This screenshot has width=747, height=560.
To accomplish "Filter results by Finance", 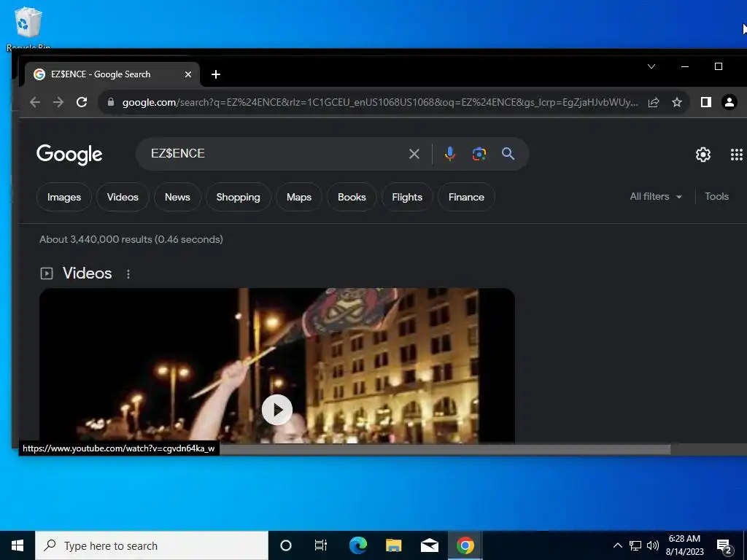I will [466, 197].
